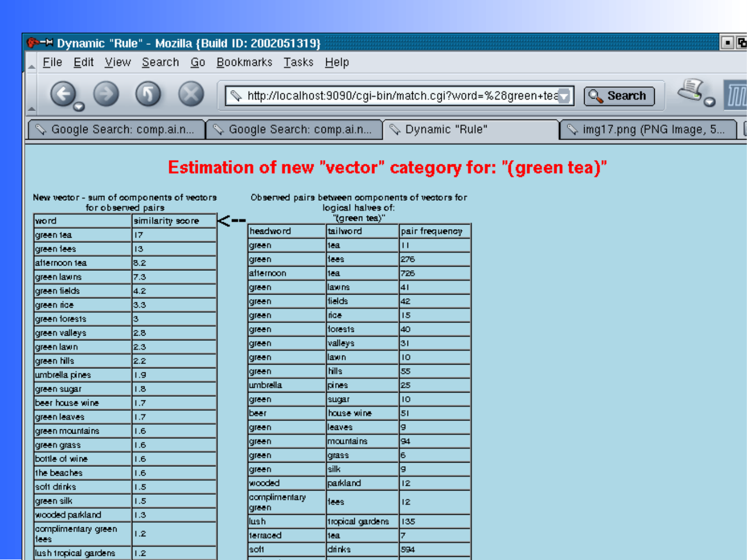Screen dimensions: 747x560
Task: Collapse the menu bar using its grippy
Action: (x=32, y=63)
